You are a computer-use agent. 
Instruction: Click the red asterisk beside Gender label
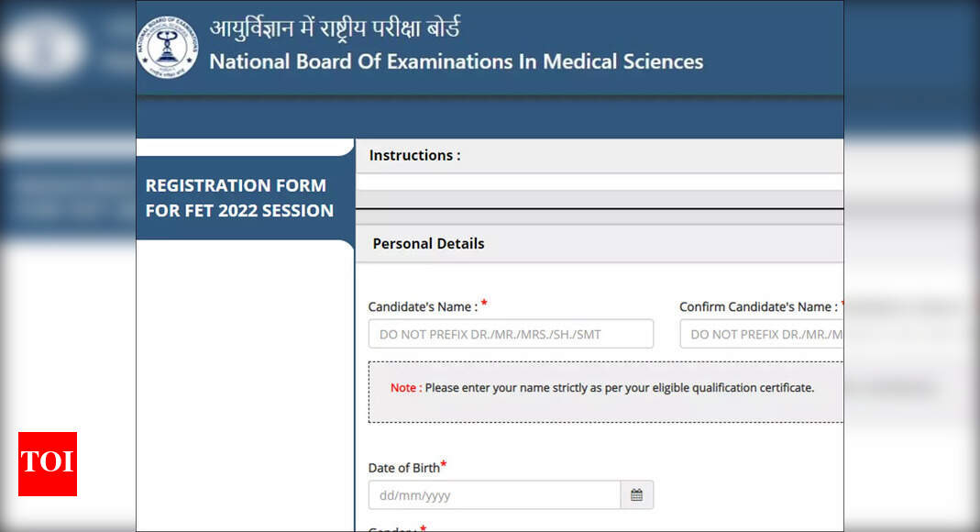click(422, 528)
